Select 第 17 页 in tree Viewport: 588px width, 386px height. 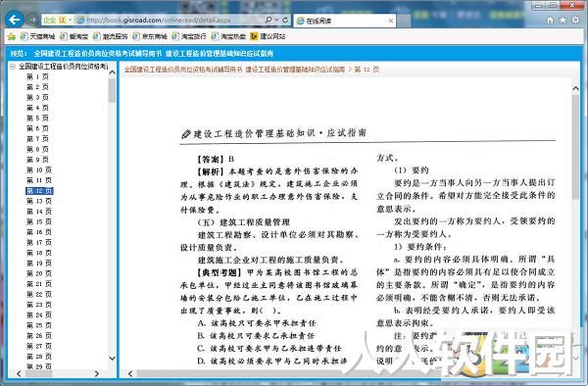pos(39,242)
